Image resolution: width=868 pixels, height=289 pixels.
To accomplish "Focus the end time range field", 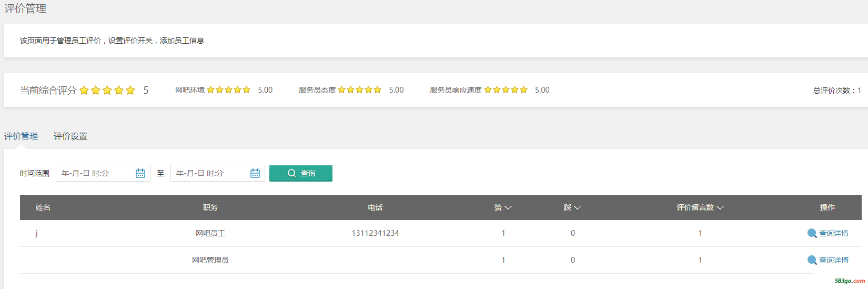I will tap(218, 173).
